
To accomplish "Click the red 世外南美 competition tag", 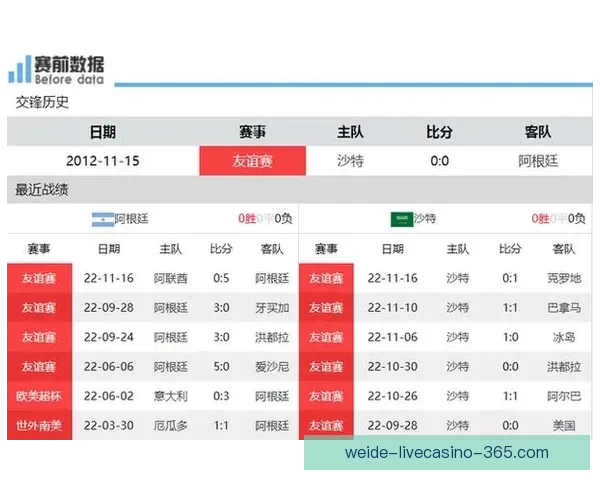I will pos(39,425).
